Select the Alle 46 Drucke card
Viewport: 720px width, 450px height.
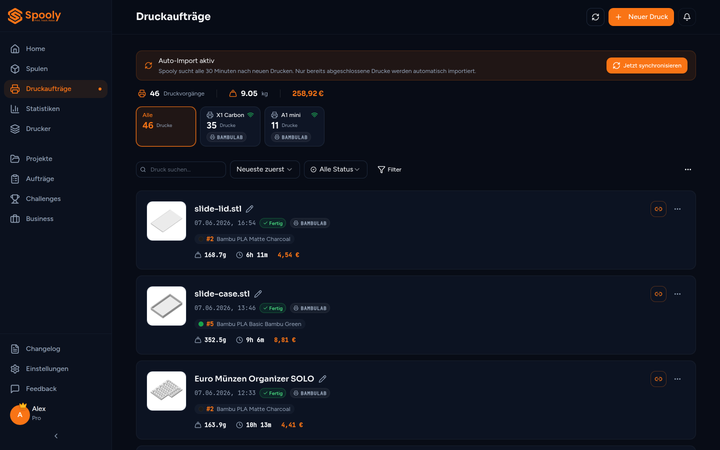click(x=166, y=126)
